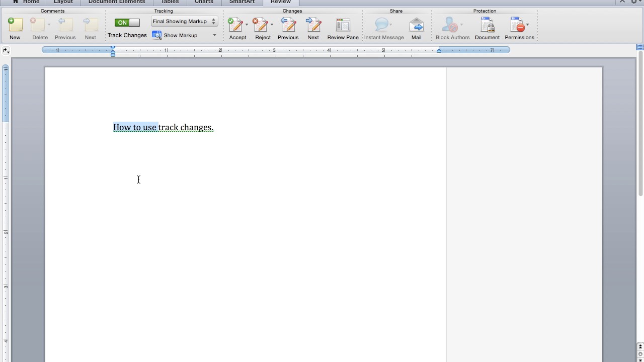This screenshot has width=644, height=362.
Task: Click highlighted text "How to use"
Action: [x=135, y=127]
